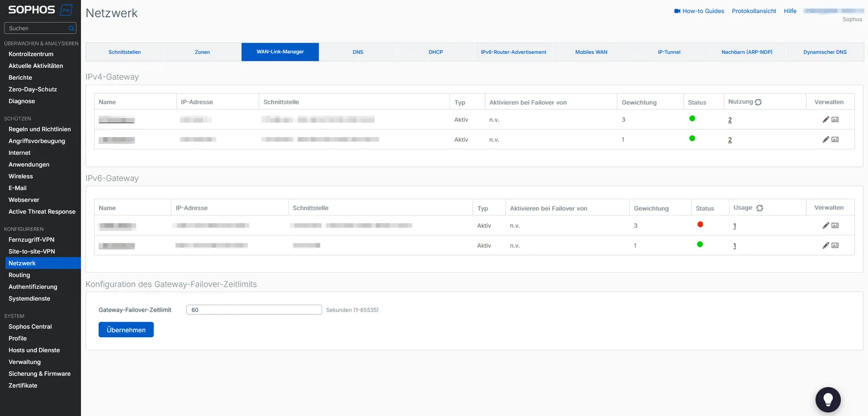
Task: Switch to the Schnittstellen tab
Action: [124, 52]
